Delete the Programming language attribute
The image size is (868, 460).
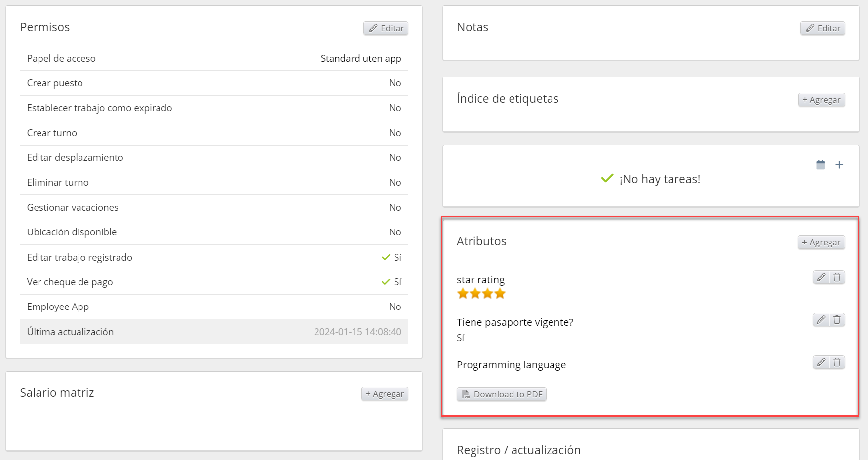[x=837, y=362]
